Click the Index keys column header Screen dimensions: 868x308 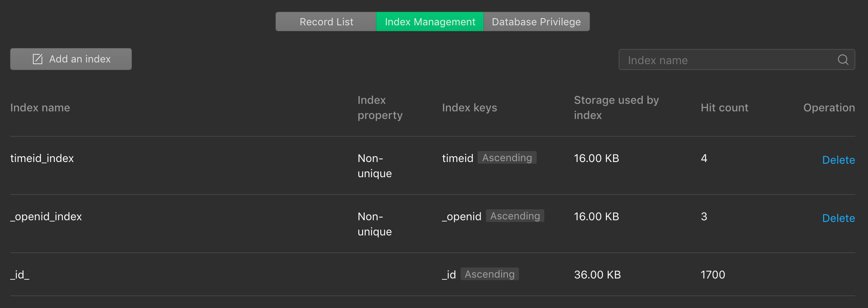469,108
